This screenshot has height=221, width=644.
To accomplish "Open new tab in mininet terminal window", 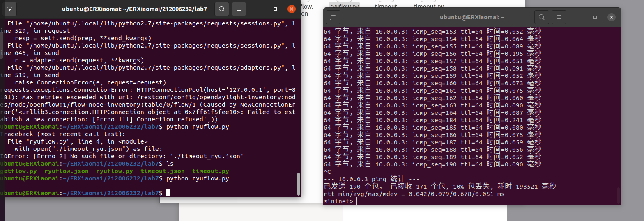I will click(x=333, y=17).
